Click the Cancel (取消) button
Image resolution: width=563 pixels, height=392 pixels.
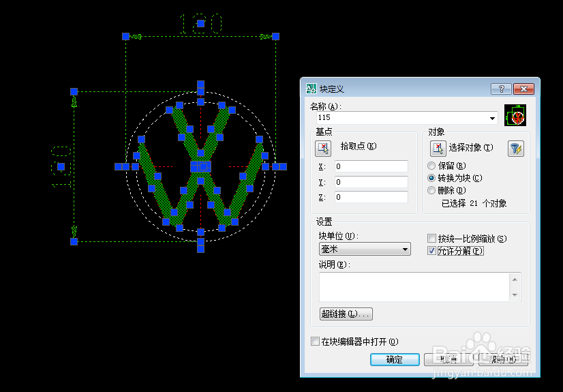(448, 359)
